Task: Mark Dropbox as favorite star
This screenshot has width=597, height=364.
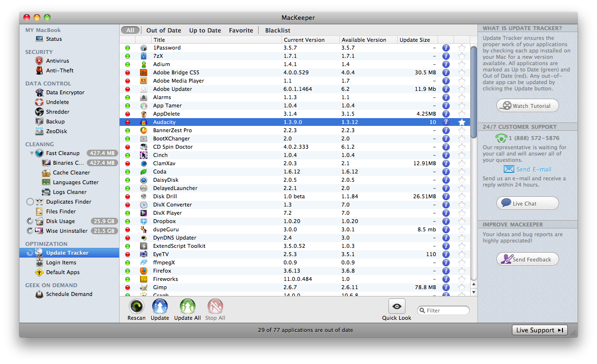Action: [x=462, y=221]
